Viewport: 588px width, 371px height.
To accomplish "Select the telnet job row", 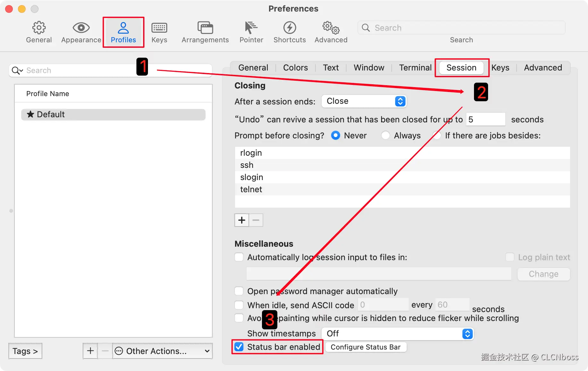I will 402,189.
